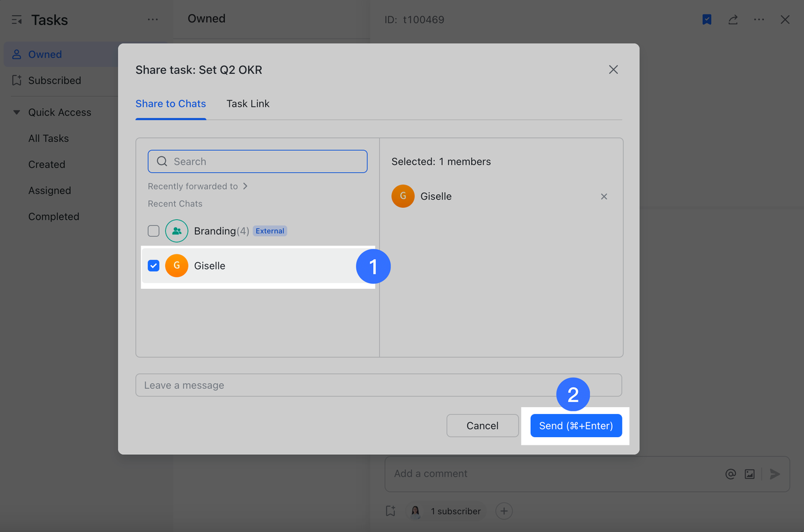The width and height of the screenshot is (804, 532).
Task: Collapse the Quick Access section
Action: click(16, 112)
